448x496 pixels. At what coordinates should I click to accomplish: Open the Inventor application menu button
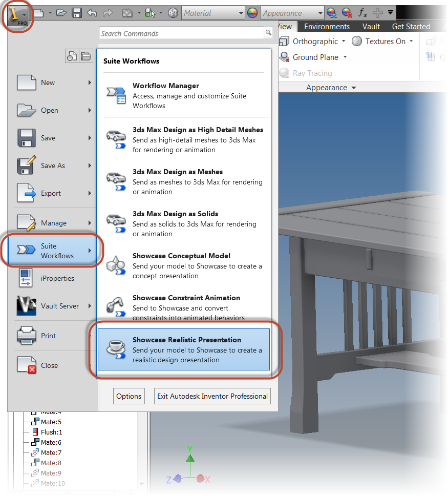coord(18,16)
